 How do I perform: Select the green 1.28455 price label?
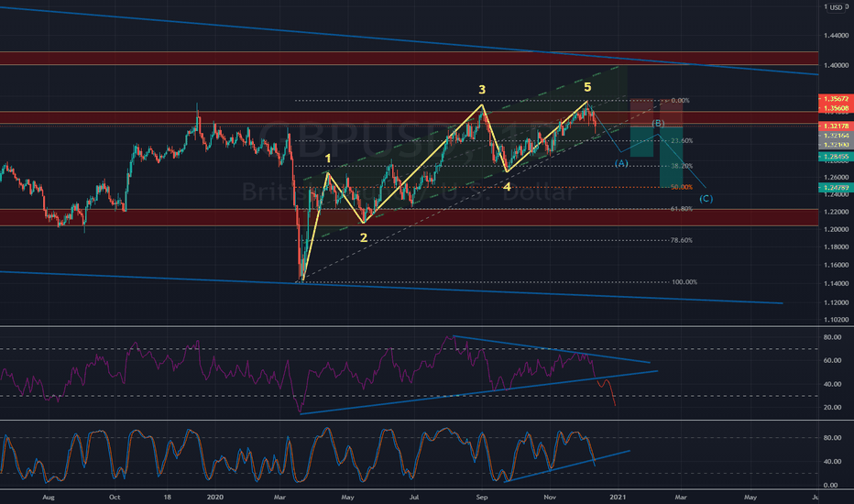click(x=836, y=157)
